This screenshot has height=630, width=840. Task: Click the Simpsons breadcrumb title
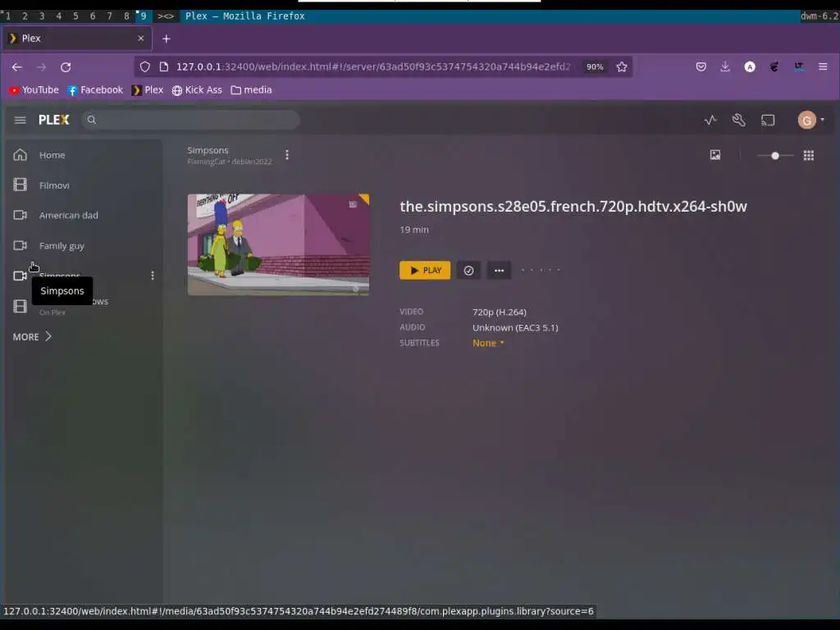tap(208, 151)
